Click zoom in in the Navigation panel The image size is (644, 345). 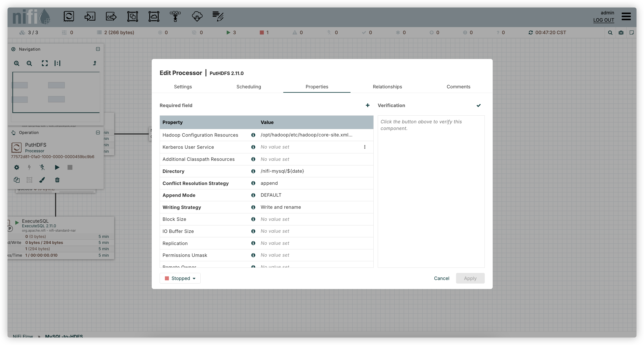tap(16, 63)
